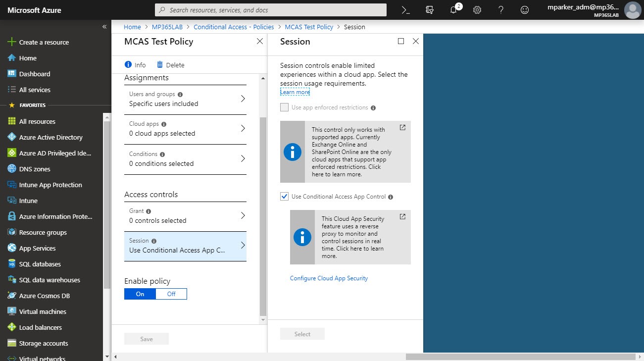Click Azure AD Privileged Identity icon
The width and height of the screenshot is (644, 361).
tap(12, 153)
